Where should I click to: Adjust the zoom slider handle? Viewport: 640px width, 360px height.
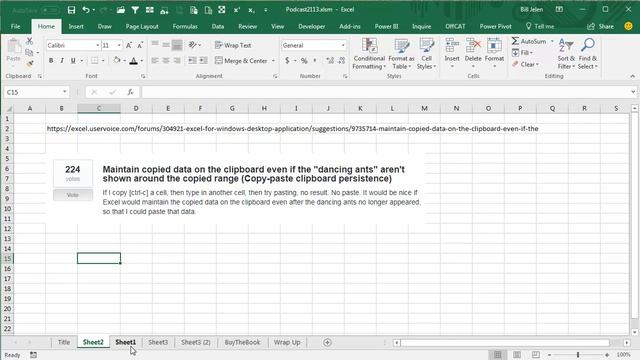pos(578,355)
